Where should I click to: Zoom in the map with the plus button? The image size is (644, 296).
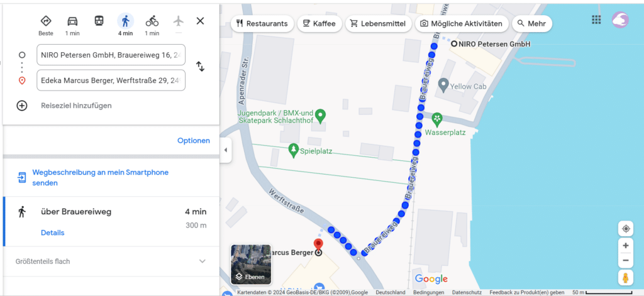[x=626, y=246]
